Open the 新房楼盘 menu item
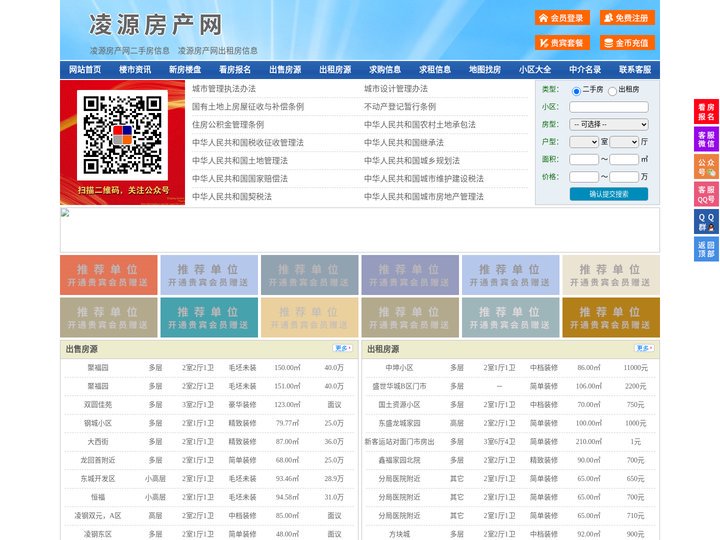720x540 pixels. click(185, 70)
